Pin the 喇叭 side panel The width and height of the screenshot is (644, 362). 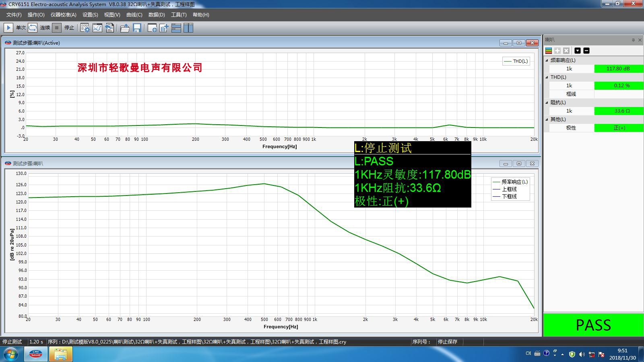[633, 40]
